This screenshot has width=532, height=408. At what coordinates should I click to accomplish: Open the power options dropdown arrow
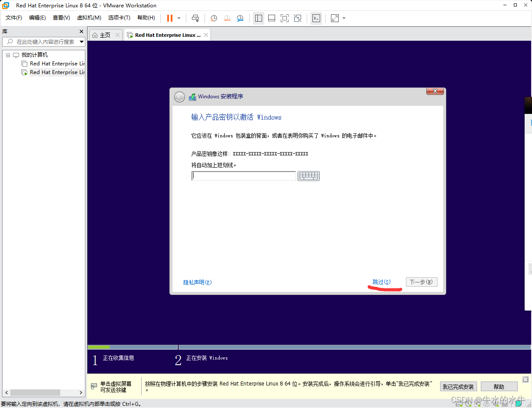pyautogui.click(x=179, y=18)
